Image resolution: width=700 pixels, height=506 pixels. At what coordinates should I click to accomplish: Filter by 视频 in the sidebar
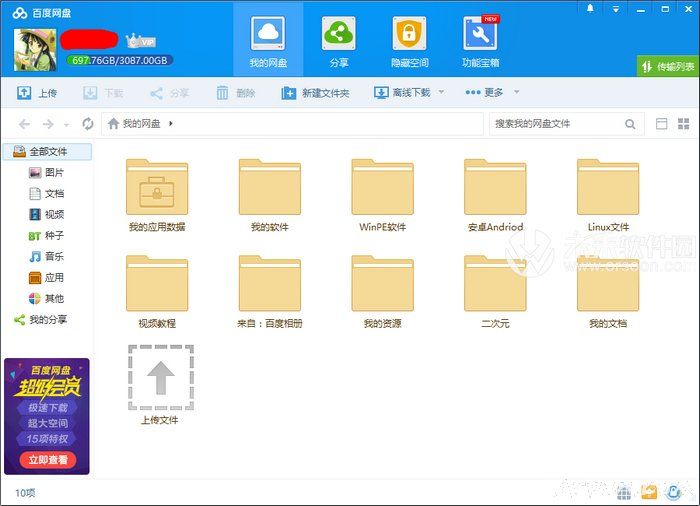[x=47, y=214]
